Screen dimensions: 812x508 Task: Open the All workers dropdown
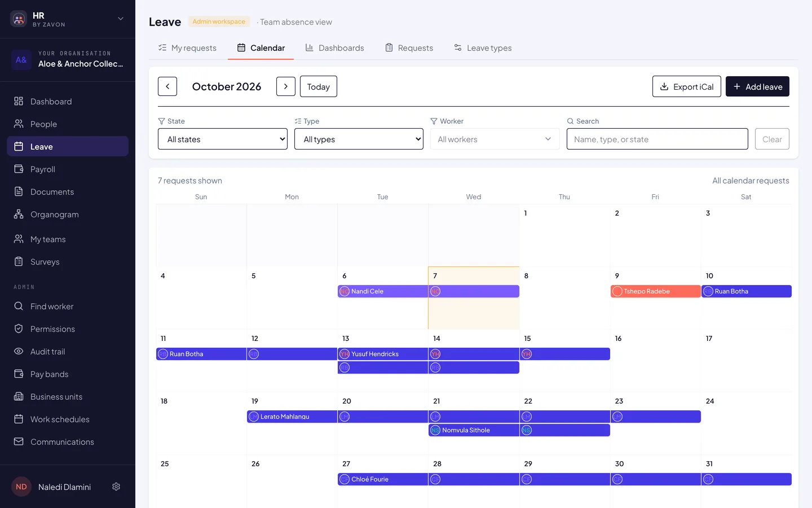tap(495, 139)
